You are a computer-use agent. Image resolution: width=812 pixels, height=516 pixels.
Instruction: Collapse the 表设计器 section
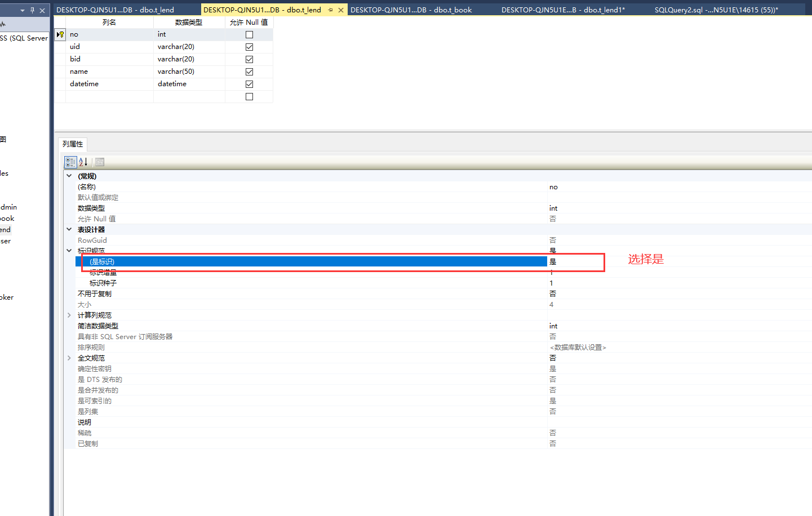point(69,229)
